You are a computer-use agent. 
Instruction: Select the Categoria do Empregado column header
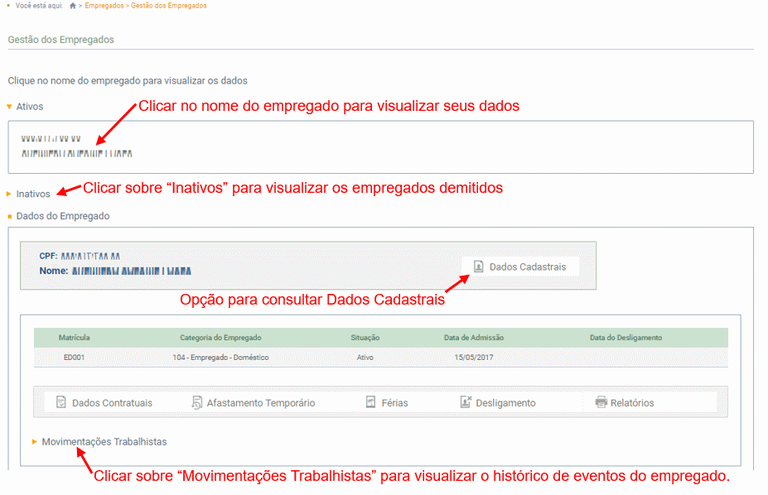220,337
